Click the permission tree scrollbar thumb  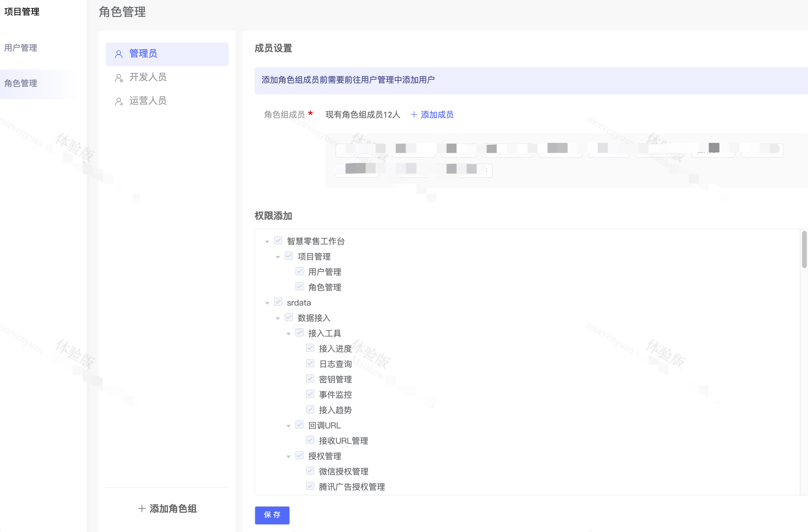(804, 249)
